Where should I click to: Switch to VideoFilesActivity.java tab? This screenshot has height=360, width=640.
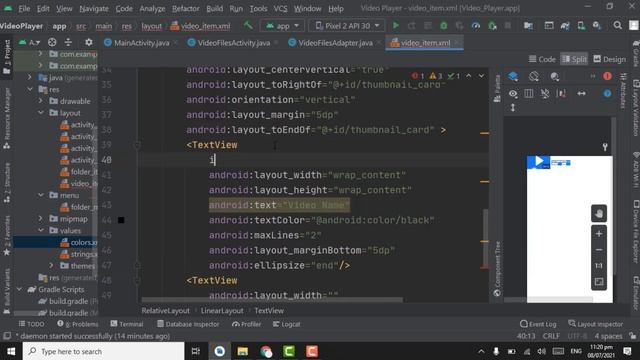(233, 43)
